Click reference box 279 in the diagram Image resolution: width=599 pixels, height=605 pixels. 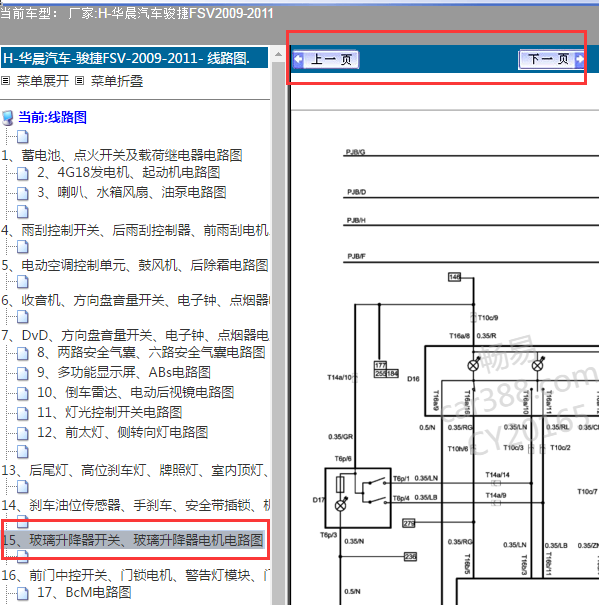(x=409, y=523)
